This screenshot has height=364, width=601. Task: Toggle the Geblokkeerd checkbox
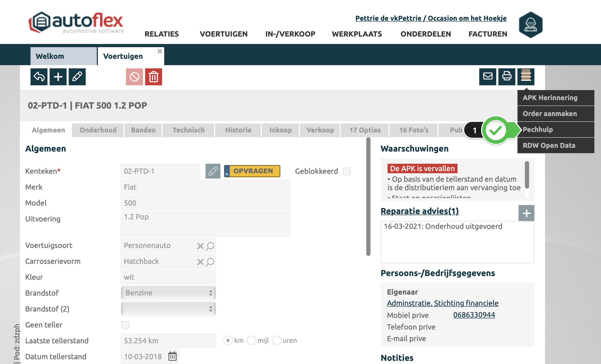pos(347,171)
